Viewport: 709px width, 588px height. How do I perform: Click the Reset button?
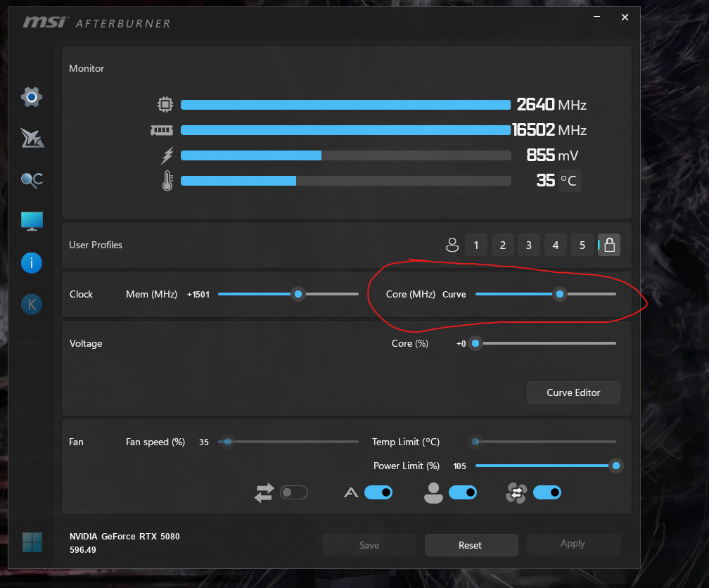(x=471, y=545)
